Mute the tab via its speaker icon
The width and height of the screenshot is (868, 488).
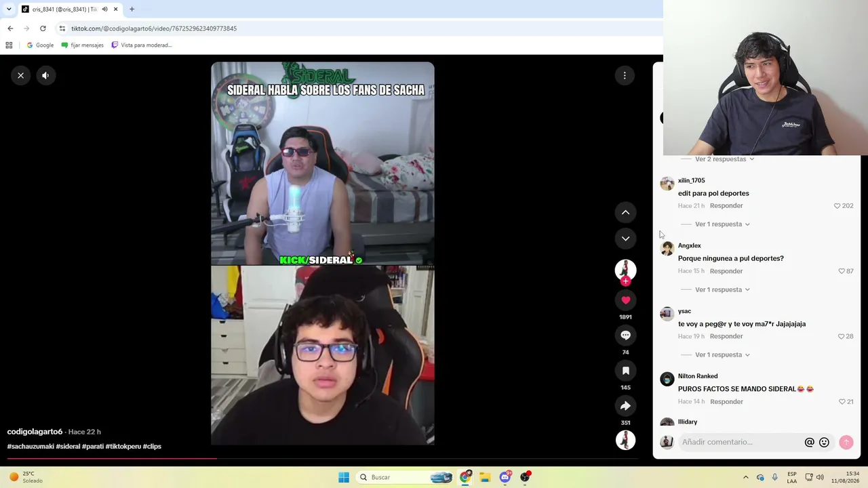coord(104,9)
